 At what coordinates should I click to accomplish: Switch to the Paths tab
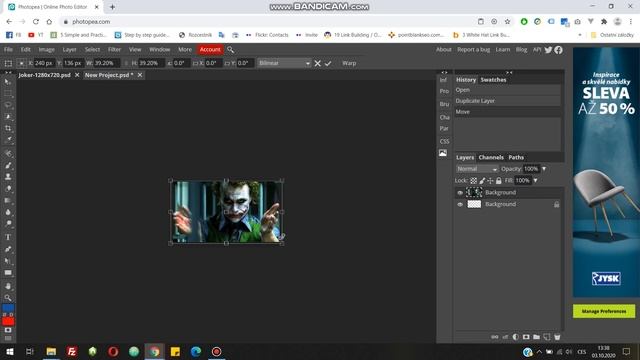tap(516, 157)
